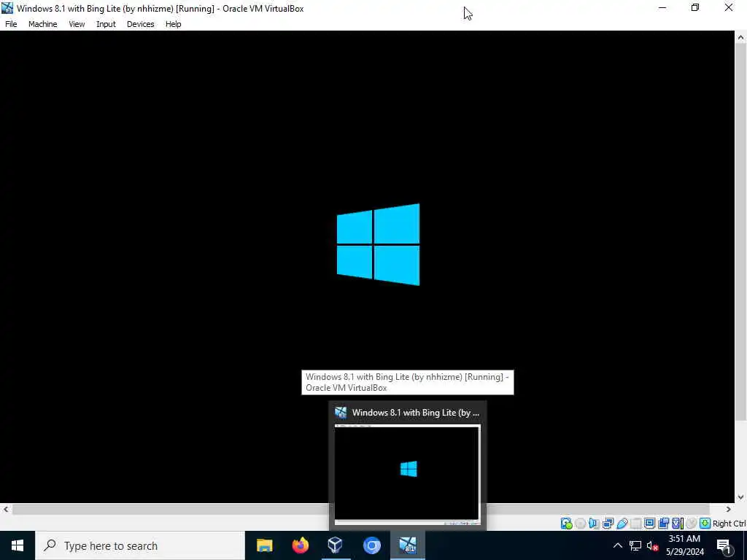Viewport: 747px width, 560px height.
Task: Open the blue circle browser icon on taskbar
Action: [371, 545]
